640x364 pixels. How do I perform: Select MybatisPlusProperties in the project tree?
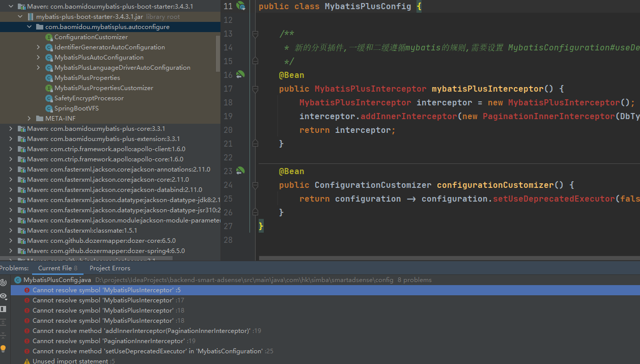point(87,78)
